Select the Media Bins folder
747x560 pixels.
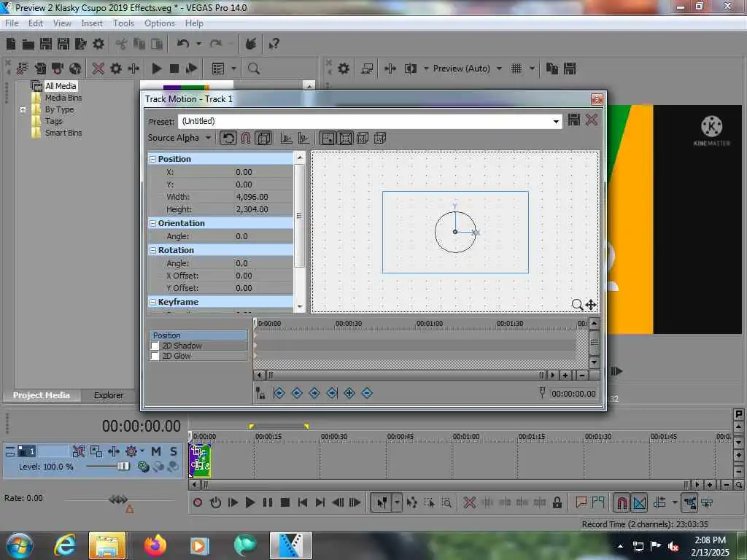pyautogui.click(x=63, y=98)
